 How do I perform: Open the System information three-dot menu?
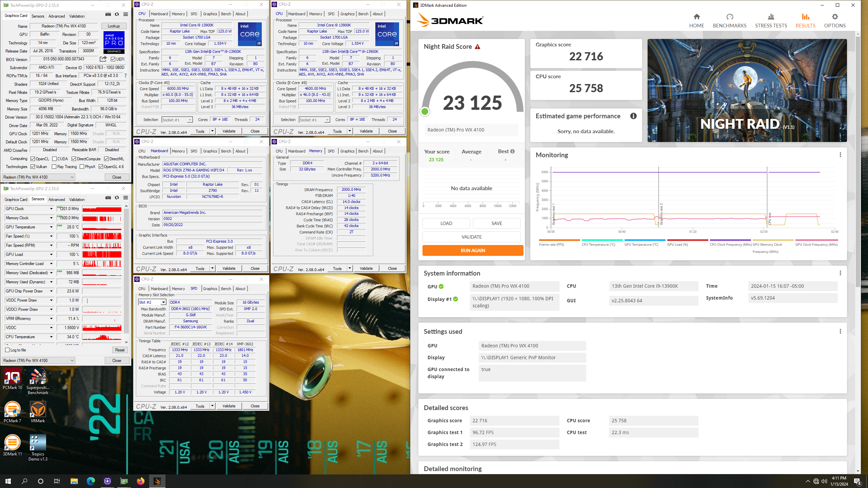840,273
